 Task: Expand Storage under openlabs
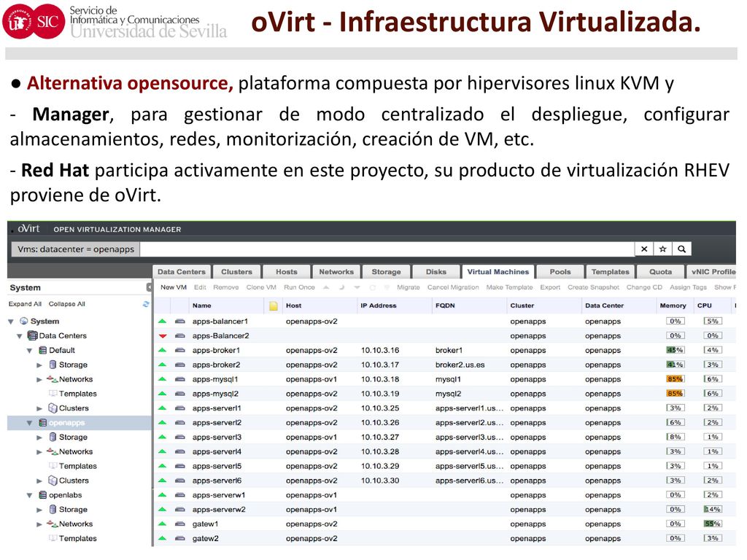[39, 510]
